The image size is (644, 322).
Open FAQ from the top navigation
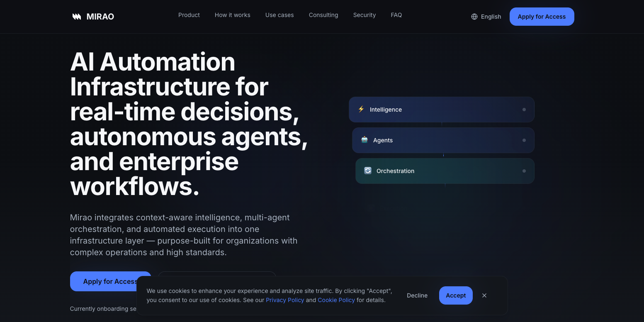396,15
